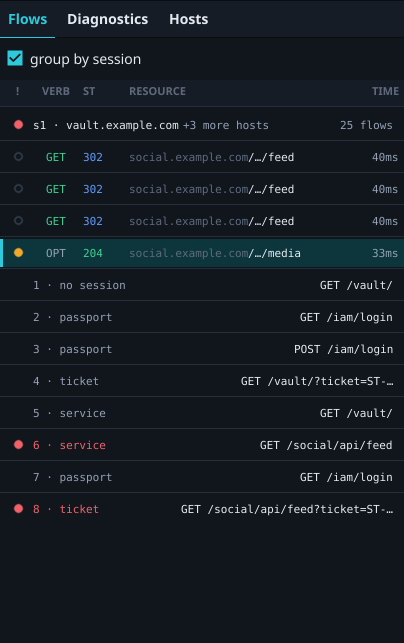Click the red status dot on session s1
Image resolution: width=404 pixels, height=643 pixels.
[x=18, y=125]
